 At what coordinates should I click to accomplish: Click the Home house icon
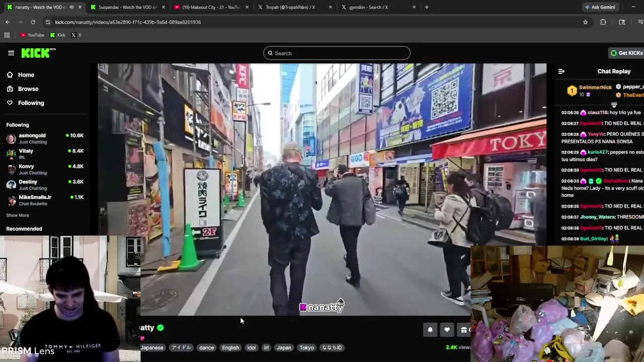(10, 75)
